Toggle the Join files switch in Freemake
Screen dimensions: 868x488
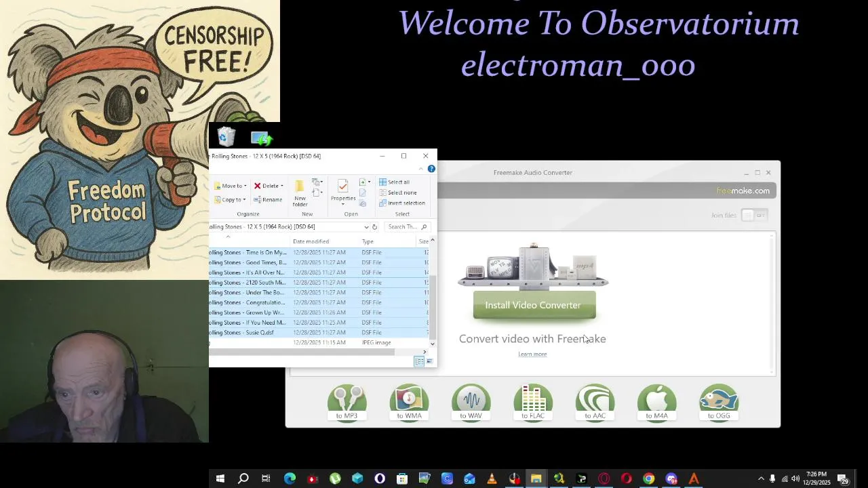[754, 215]
